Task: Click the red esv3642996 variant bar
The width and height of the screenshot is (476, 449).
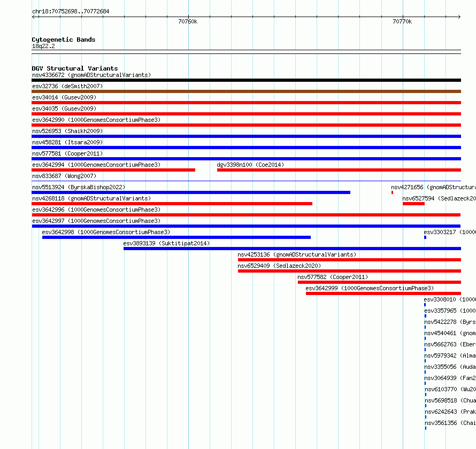Action: coord(246,215)
